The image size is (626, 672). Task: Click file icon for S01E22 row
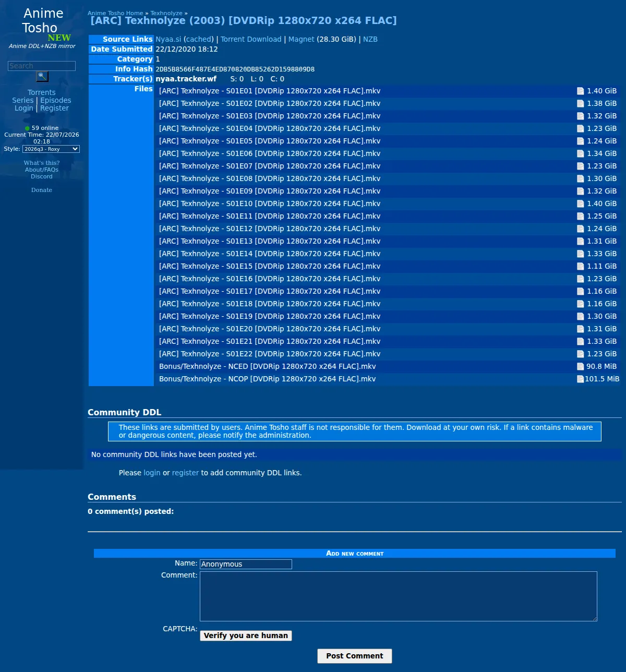tap(580, 354)
